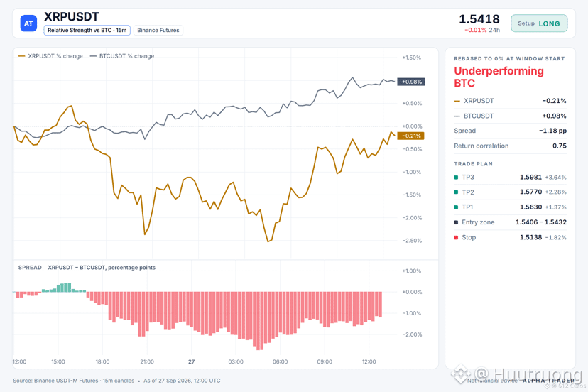Toggle XRPUSDT % change series in chart legend
588x392 pixels.
tap(50, 56)
